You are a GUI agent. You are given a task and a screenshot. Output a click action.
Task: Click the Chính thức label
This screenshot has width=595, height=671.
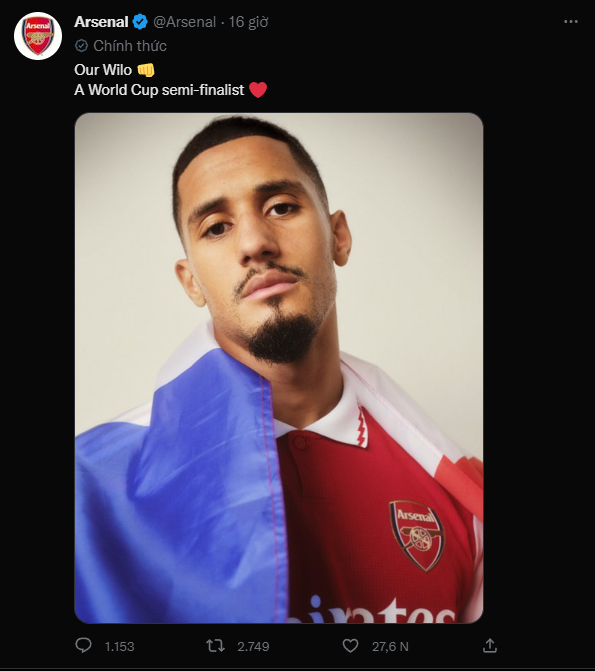[x=130, y=46]
